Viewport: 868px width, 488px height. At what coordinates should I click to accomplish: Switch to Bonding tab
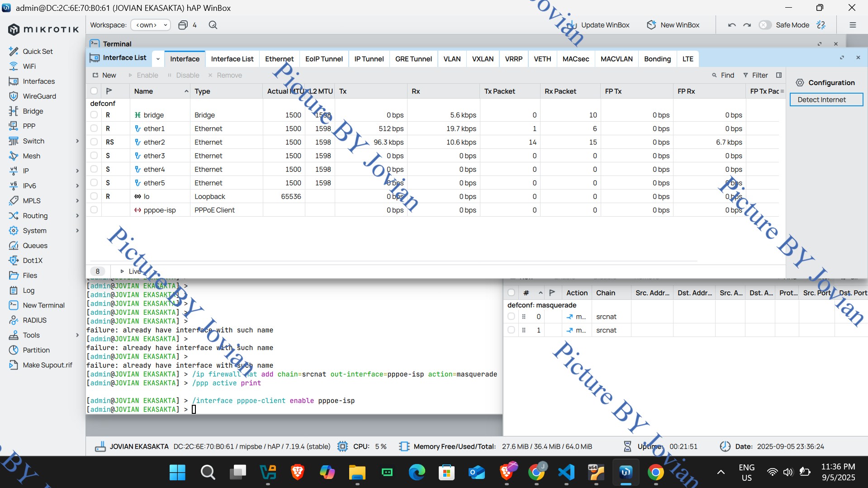pyautogui.click(x=657, y=59)
